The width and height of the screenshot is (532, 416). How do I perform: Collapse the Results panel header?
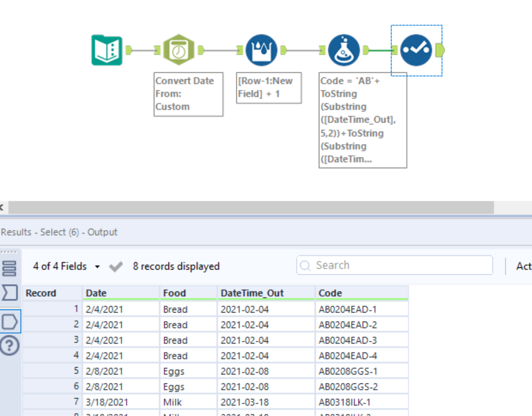coord(2,207)
